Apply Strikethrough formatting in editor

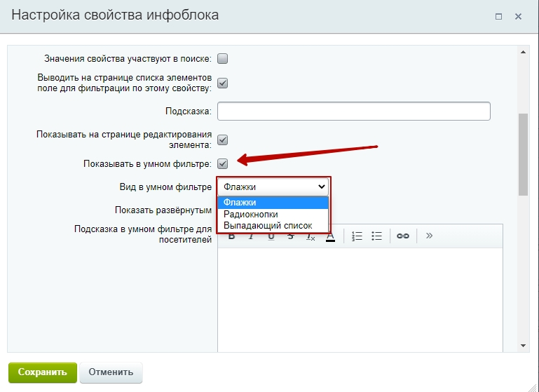click(291, 236)
